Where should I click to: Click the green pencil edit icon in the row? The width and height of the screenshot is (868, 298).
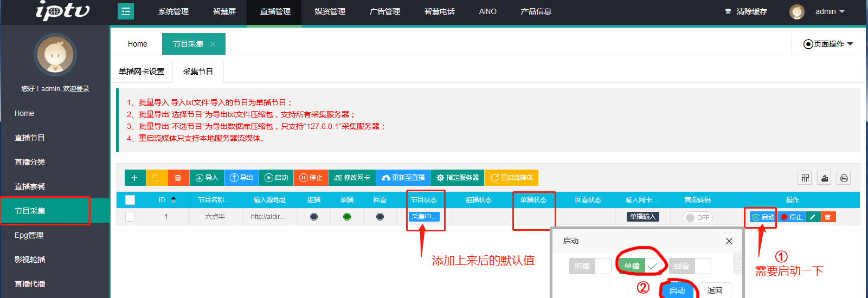point(812,217)
